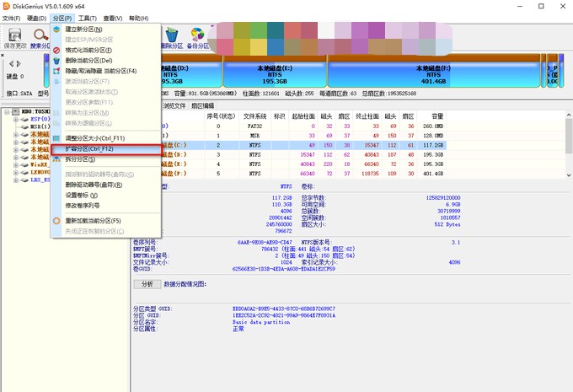Expand the ESP(0) partition tree node
The height and width of the screenshot is (392, 573).
[15, 120]
